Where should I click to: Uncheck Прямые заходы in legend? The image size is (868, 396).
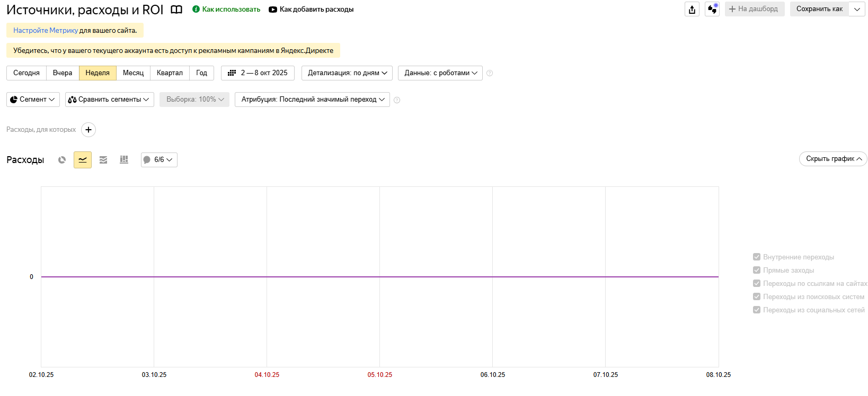[757, 270]
